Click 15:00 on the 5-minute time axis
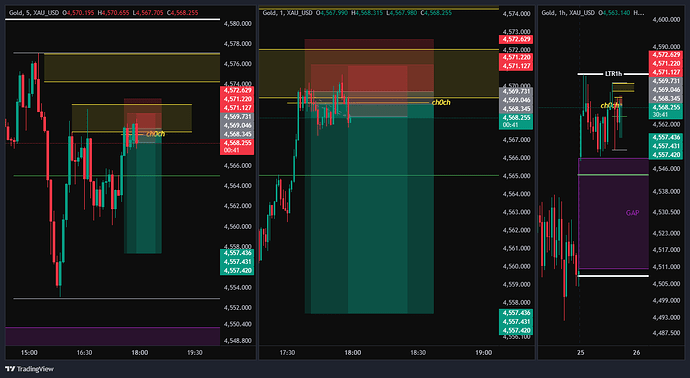 [29, 352]
